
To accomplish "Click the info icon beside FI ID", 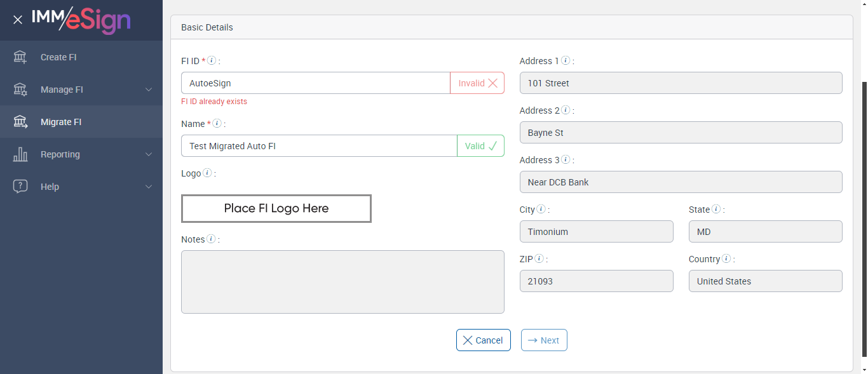I will coord(212,61).
